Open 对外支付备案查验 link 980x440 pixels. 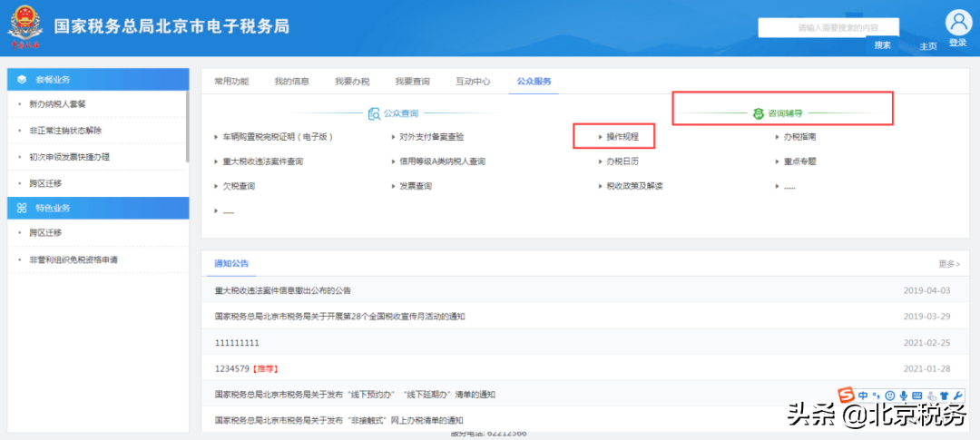click(432, 136)
